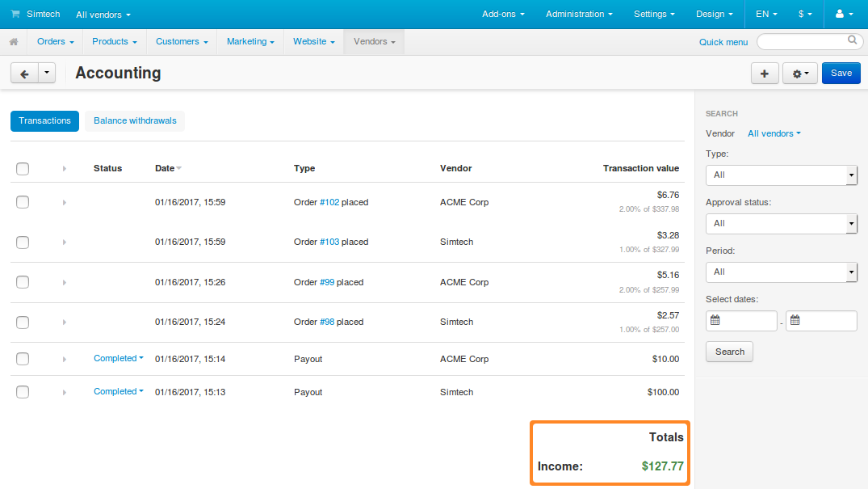Open the Quick menu link

(723, 42)
